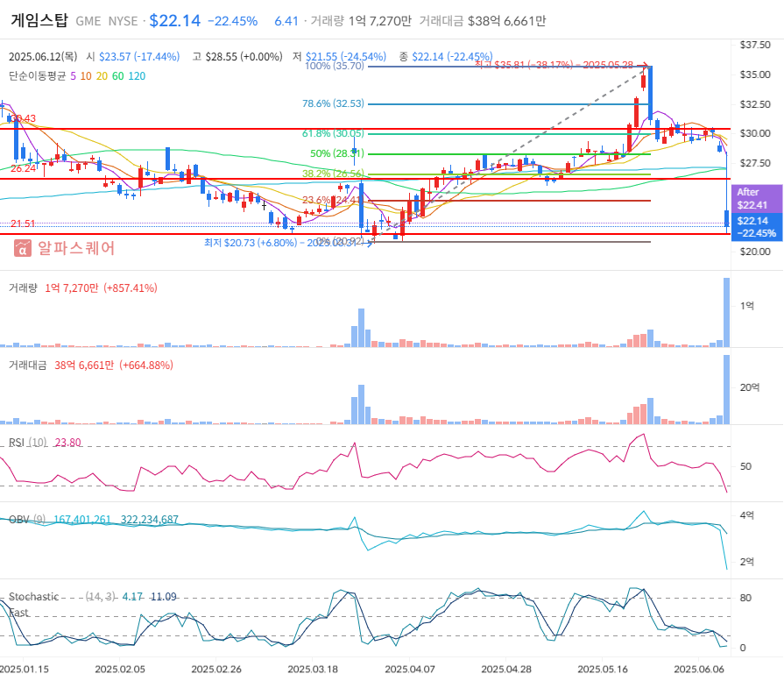Screen dimensions: 784x681
Task: Click the NYSE exchange label
Action: [123, 21]
